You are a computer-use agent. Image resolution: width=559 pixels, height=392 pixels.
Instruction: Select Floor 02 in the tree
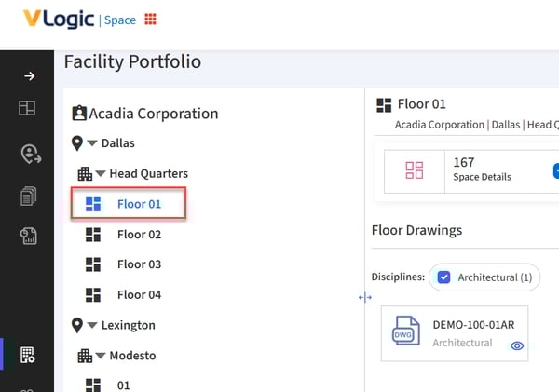click(x=139, y=235)
